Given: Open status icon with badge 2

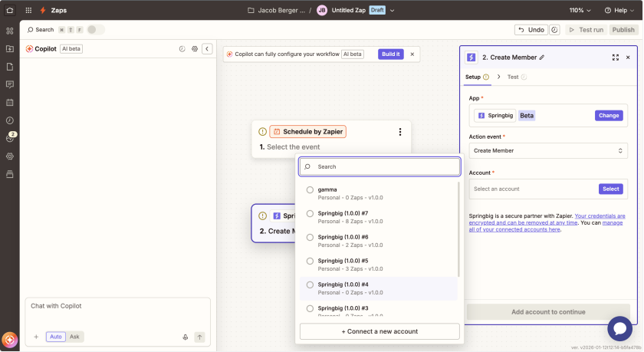Looking at the screenshot, I should pos(10,138).
